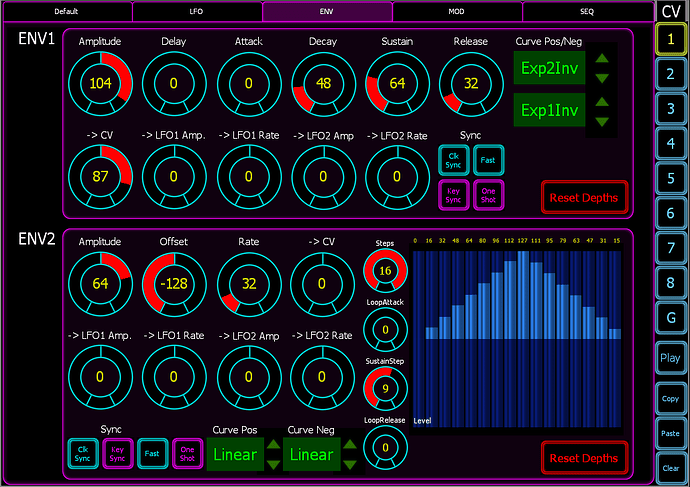This screenshot has height=487, width=690.
Task: Click the ENV1 Sustain knob showing 64
Action: pyautogui.click(x=397, y=84)
